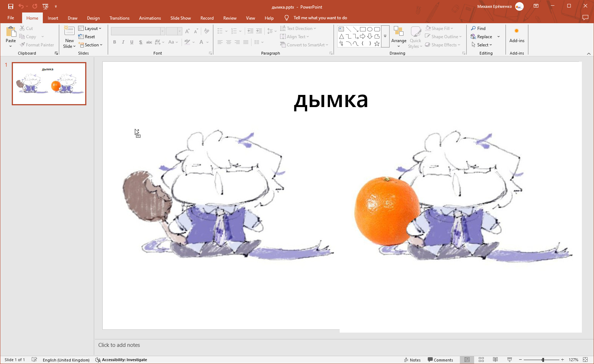Click Find in the Editing group
Viewport: 594px width, 364px height.
(478, 29)
